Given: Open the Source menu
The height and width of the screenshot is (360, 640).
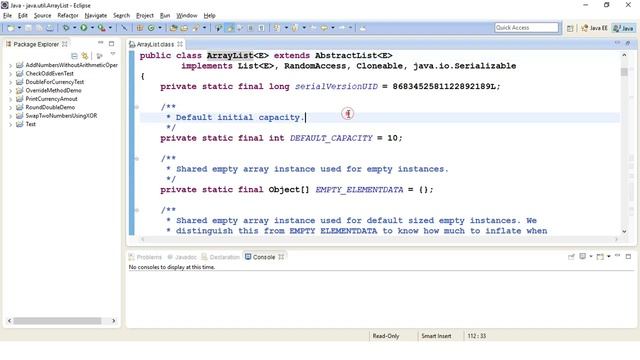Looking at the screenshot, I should 42,16.
